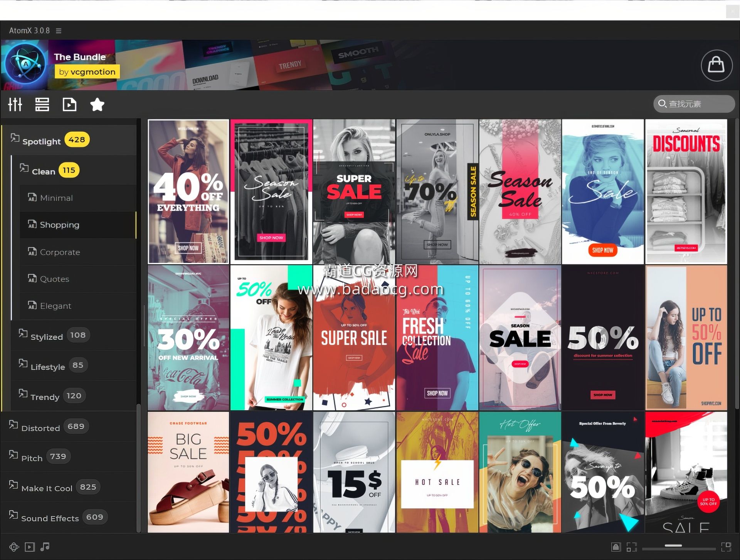
Task: Click the shopping bag store icon
Action: (x=716, y=65)
